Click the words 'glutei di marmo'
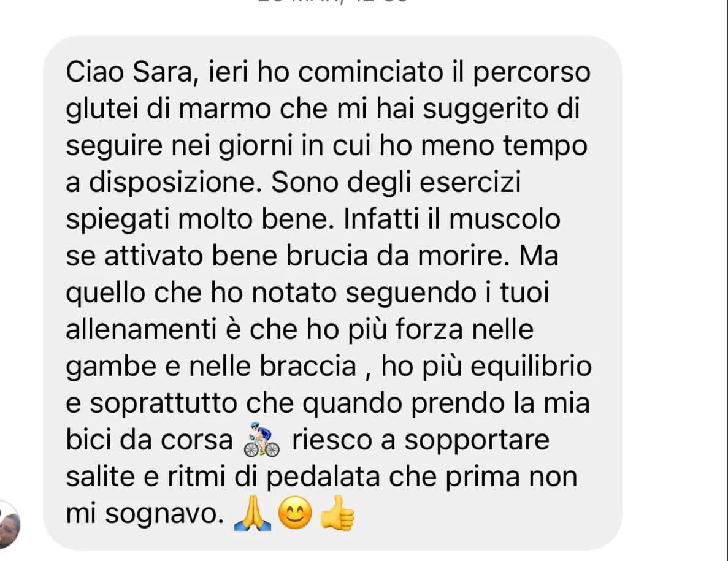This screenshot has width=728, height=561. [x=168, y=110]
